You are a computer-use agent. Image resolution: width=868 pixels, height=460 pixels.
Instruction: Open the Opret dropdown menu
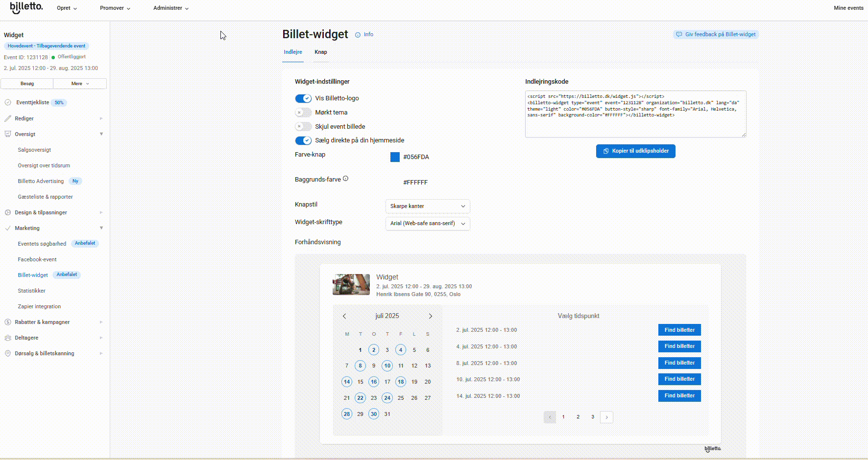[67, 8]
